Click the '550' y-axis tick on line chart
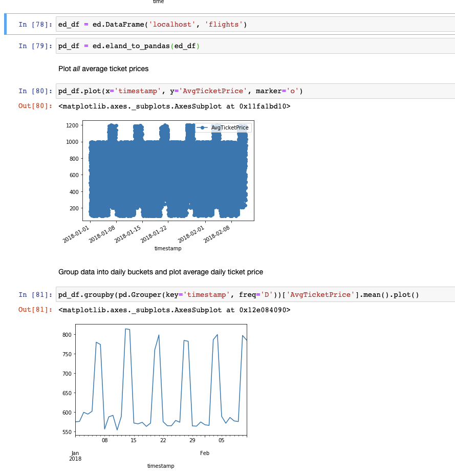 67,432
